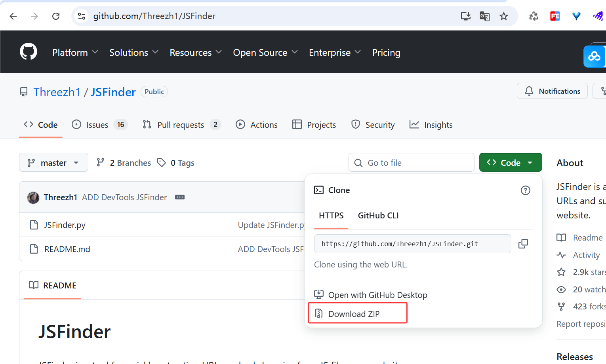Image resolution: width=606 pixels, height=364 pixels.
Task: Select the README tab
Action: [x=53, y=285]
